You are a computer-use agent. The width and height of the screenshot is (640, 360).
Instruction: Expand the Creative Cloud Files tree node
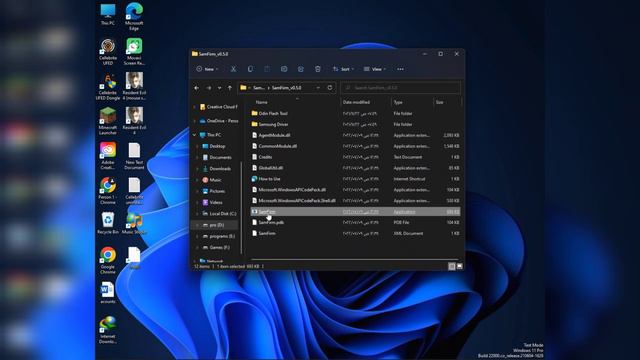195,107
